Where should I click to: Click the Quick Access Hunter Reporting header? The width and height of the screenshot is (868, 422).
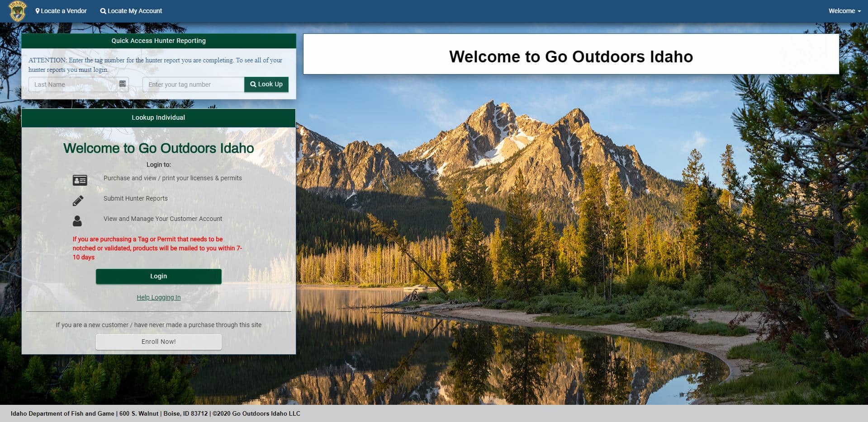(159, 41)
